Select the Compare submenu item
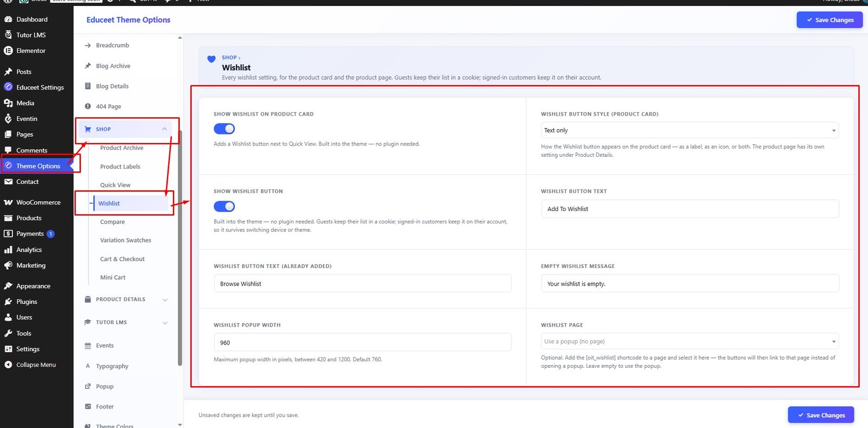 click(112, 222)
